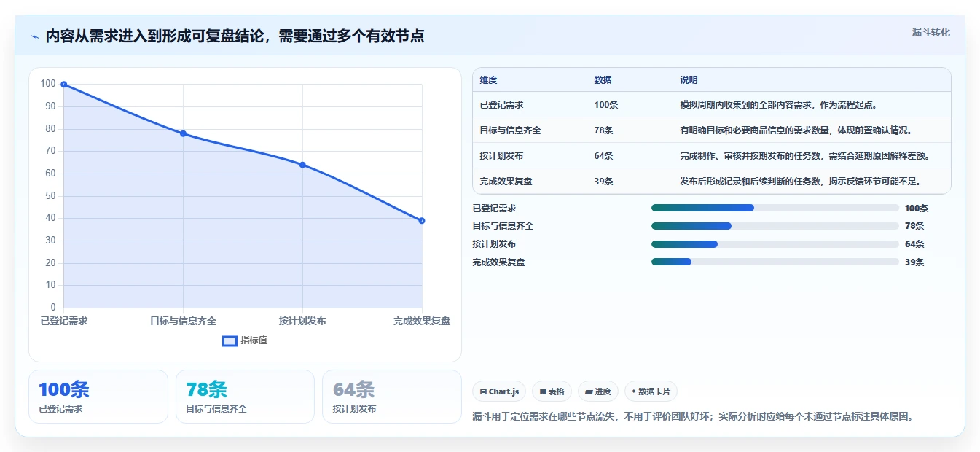Click the 数据 column header
The width and height of the screenshot is (980, 452).
pos(603,80)
